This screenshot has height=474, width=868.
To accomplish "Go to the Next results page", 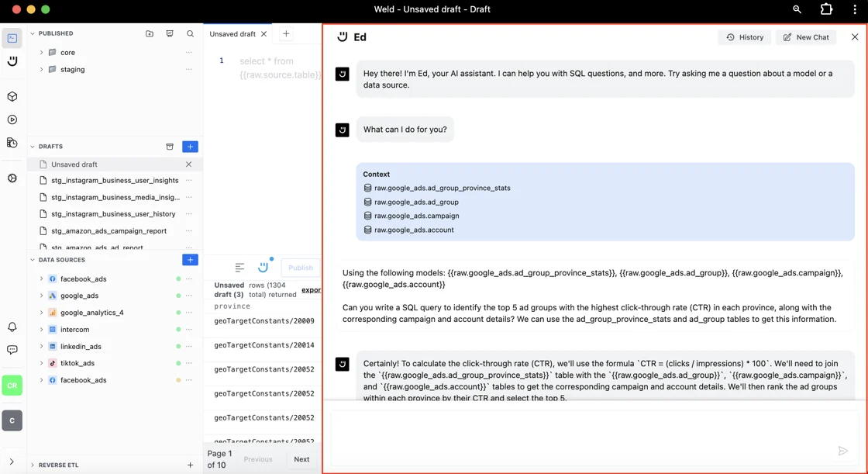I will [301, 459].
